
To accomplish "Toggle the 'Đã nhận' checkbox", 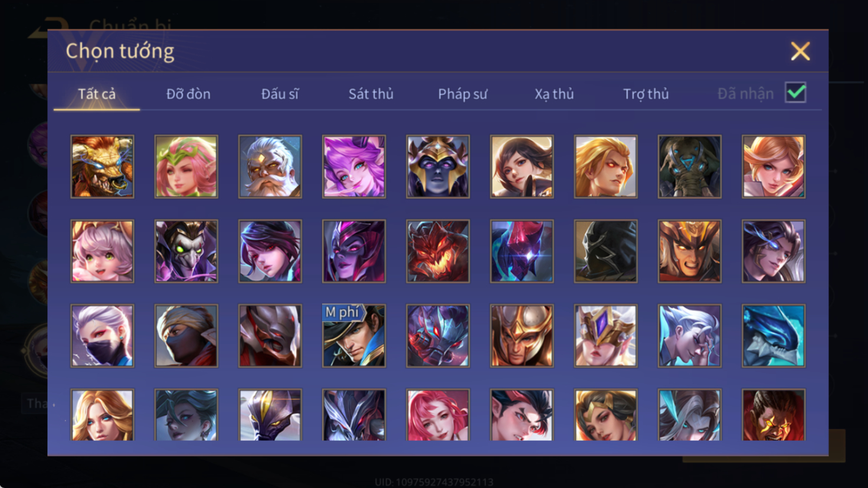I will 795,93.
